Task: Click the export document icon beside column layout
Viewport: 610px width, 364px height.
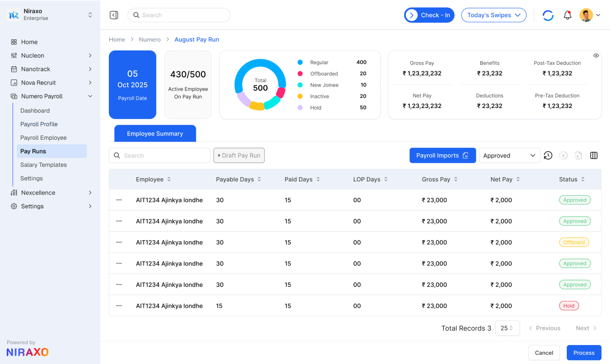Action: coord(578,155)
